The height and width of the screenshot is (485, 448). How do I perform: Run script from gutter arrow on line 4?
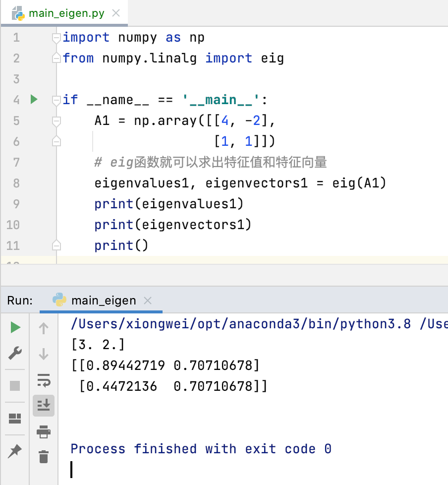(34, 99)
